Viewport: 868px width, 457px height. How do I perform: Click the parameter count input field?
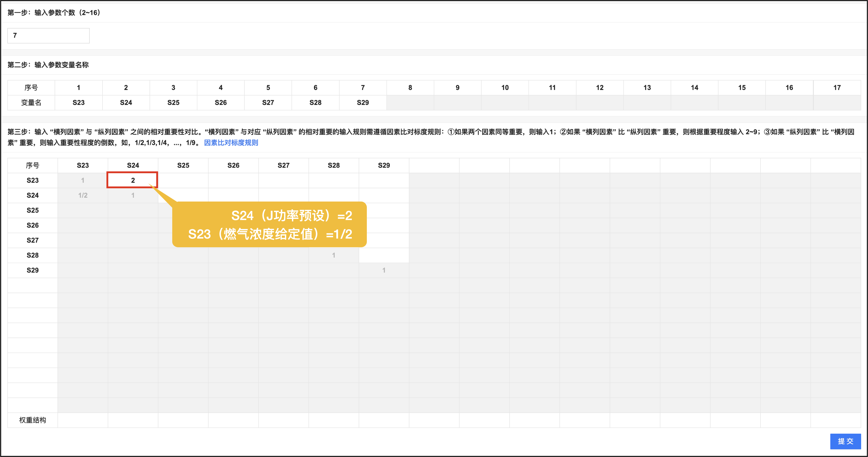pos(48,35)
